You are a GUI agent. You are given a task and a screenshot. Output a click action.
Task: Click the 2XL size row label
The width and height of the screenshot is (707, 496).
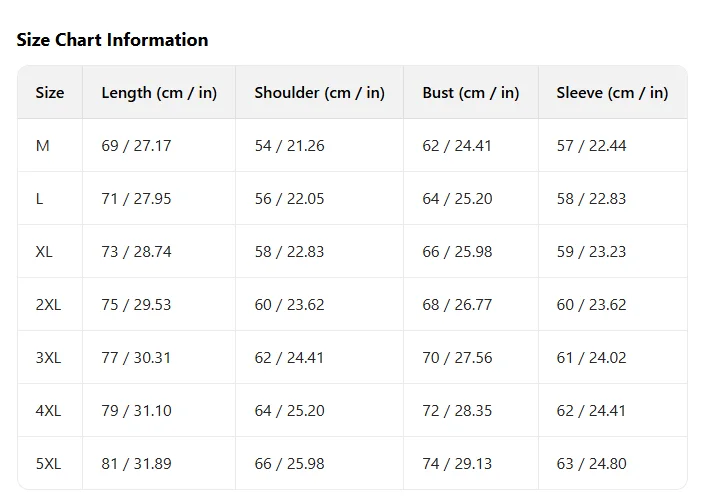click(x=48, y=305)
